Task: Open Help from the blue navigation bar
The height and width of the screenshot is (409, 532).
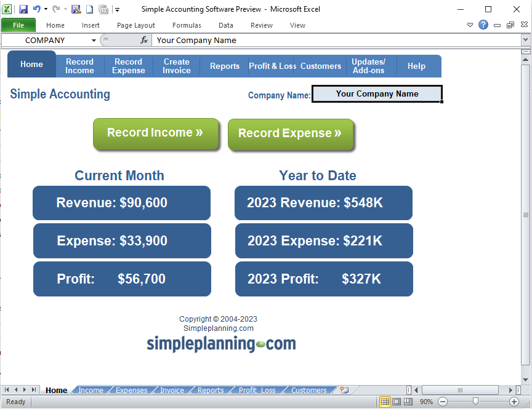Action: coord(416,66)
